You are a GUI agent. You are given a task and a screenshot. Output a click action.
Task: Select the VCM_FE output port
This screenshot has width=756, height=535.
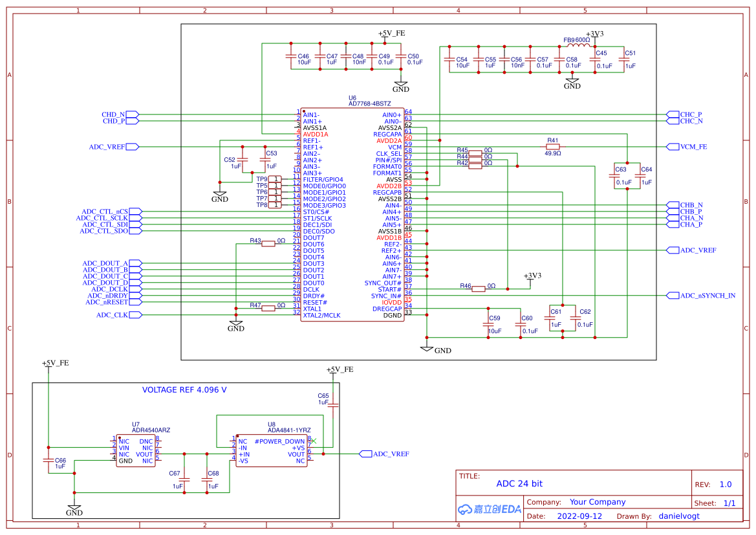(x=672, y=147)
